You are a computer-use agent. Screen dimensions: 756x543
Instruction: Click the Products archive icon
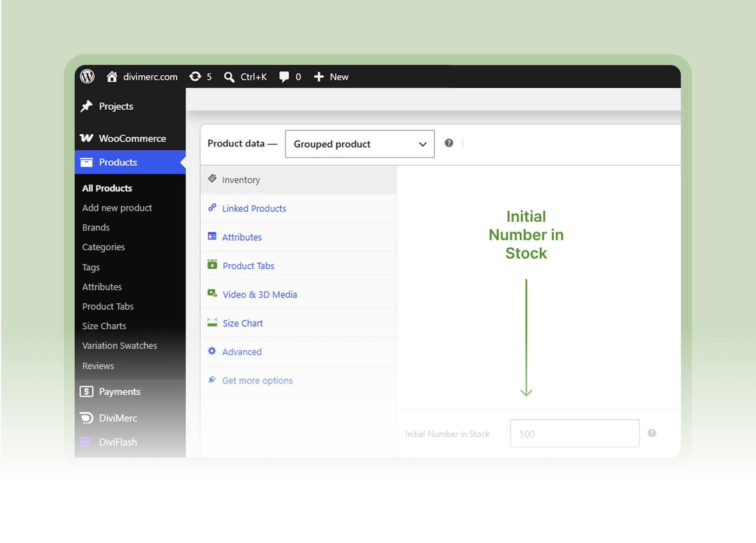[x=87, y=162]
